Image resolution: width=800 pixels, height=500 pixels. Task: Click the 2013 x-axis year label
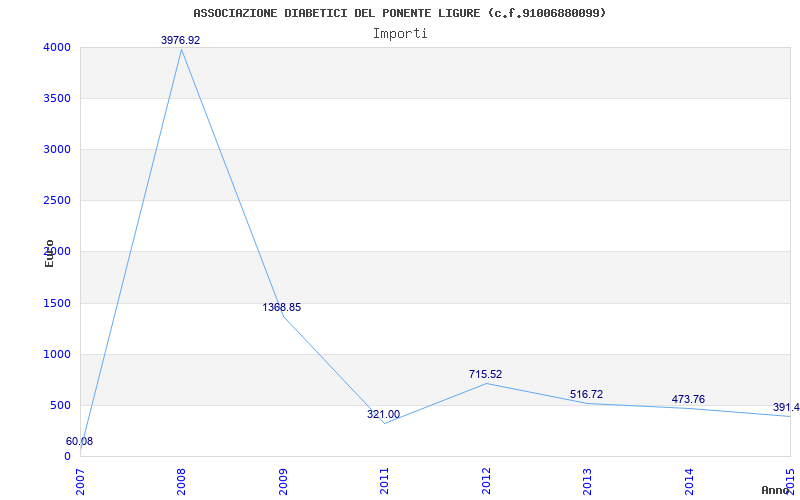(587, 481)
